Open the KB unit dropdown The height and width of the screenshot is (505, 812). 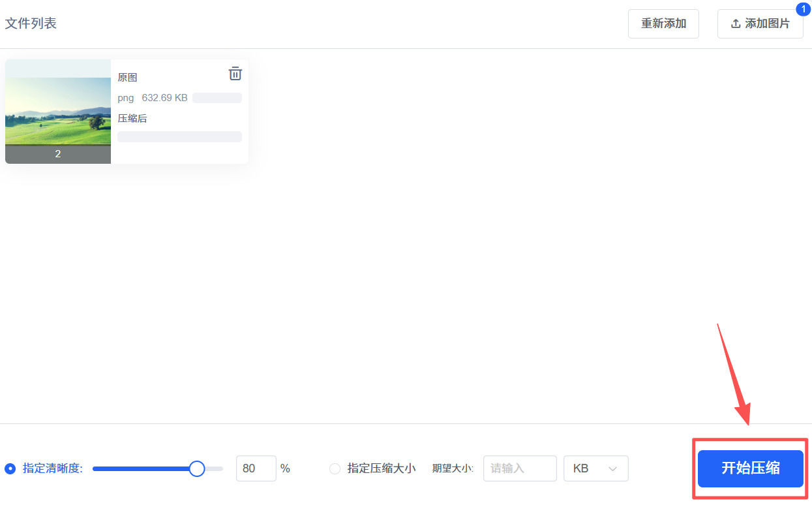point(596,468)
